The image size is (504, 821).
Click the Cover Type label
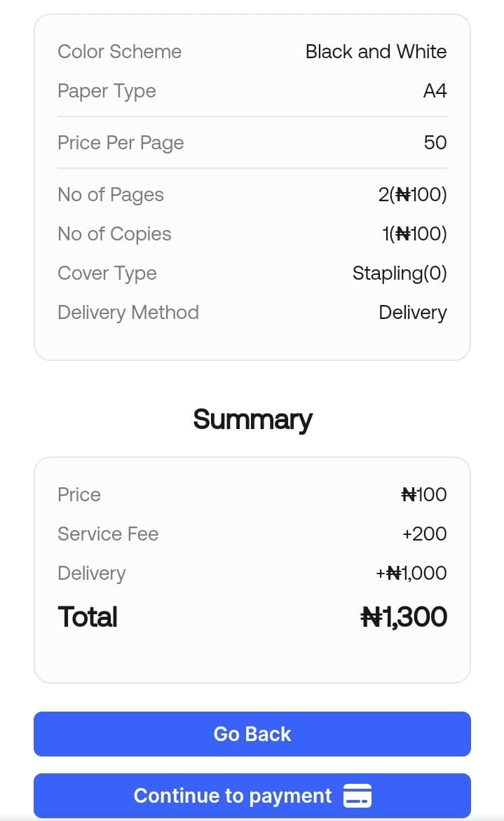(x=107, y=273)
